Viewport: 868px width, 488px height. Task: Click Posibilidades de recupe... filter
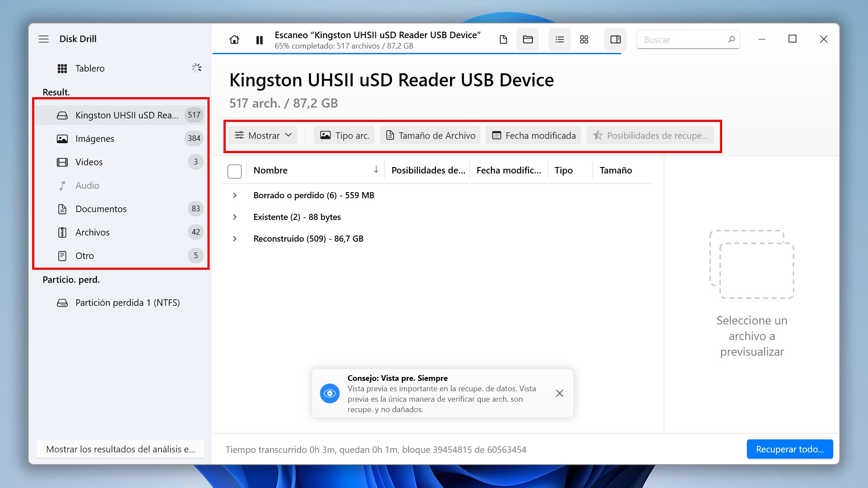[650, 135]
